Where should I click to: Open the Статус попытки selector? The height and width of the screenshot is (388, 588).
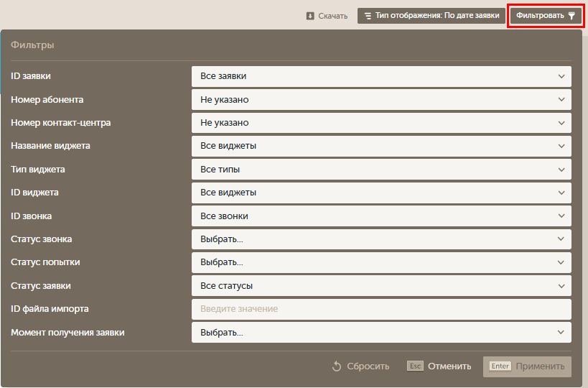coord(381,262)
